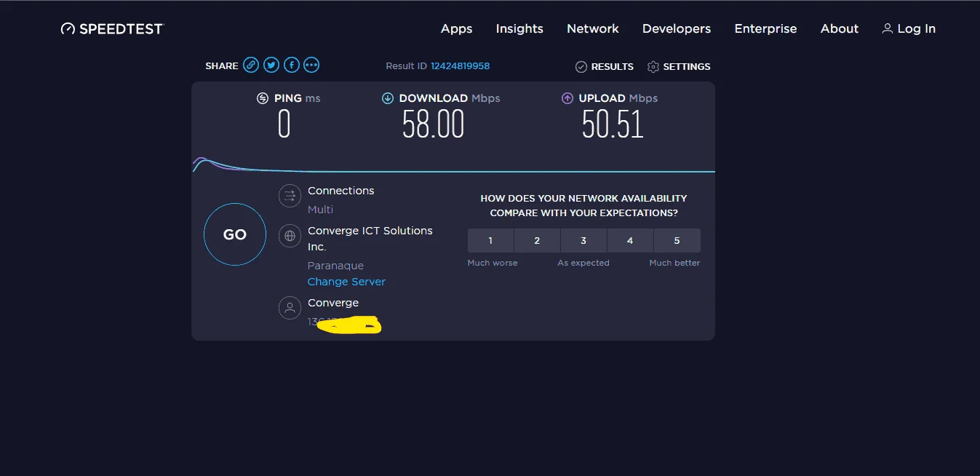Copy result link via share link icon
This screenshot has width=980, height=476.
pyautogui.click(x=251, y=65)
